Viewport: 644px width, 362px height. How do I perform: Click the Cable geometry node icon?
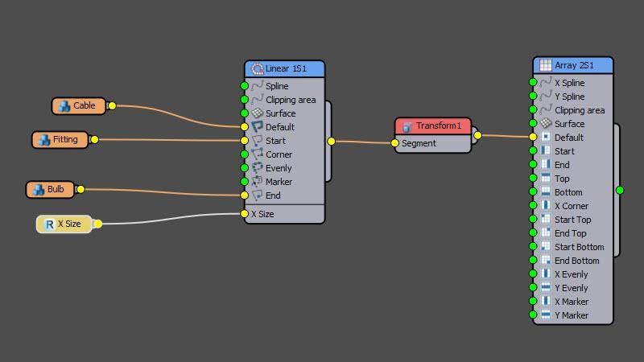(x=64, y=105)
